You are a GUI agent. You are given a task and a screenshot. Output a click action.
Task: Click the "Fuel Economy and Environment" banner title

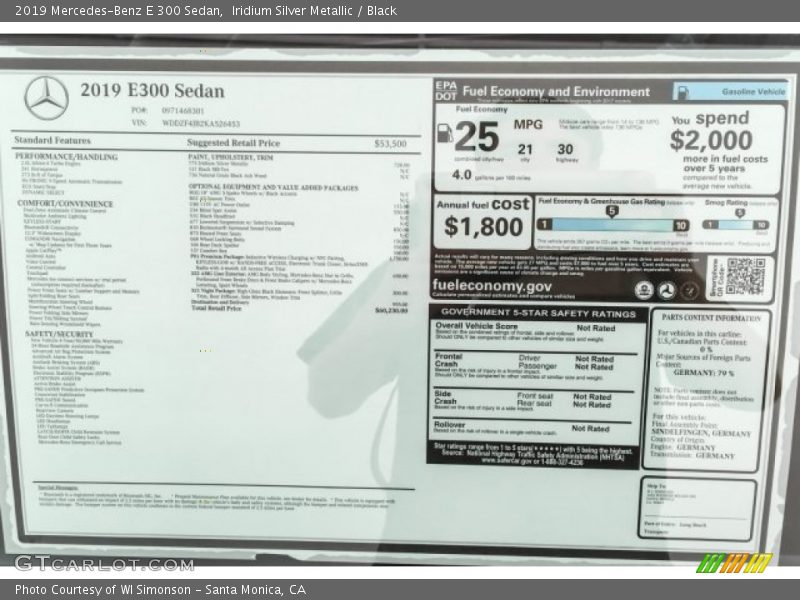[556, 92]
